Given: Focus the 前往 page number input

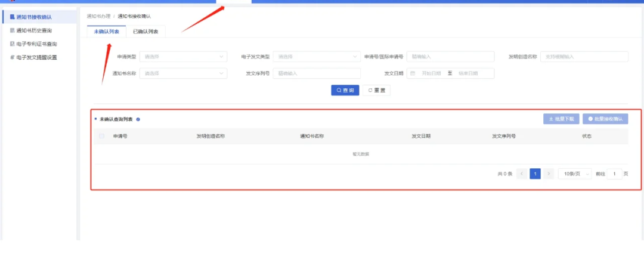Looking at the screenshot, I should tap(614, 174).
